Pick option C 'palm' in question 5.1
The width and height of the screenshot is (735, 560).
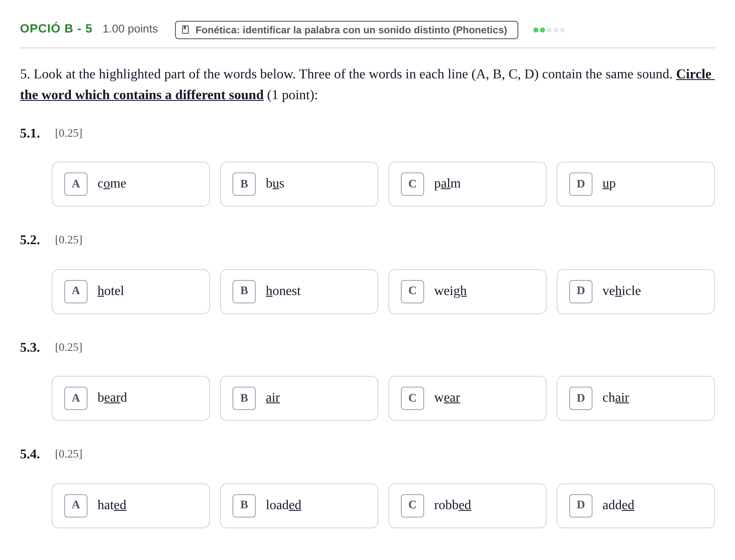point(467,184)
